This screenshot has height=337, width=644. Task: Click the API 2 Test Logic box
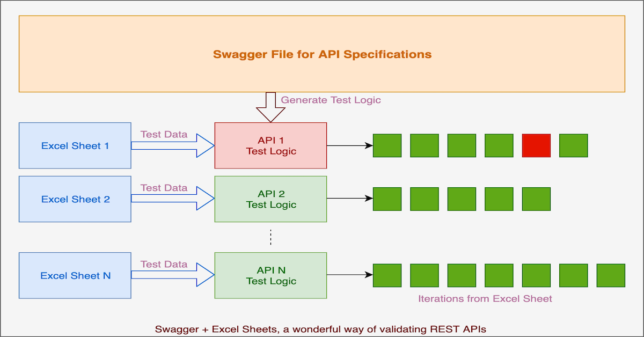click(x=271, y=199)
